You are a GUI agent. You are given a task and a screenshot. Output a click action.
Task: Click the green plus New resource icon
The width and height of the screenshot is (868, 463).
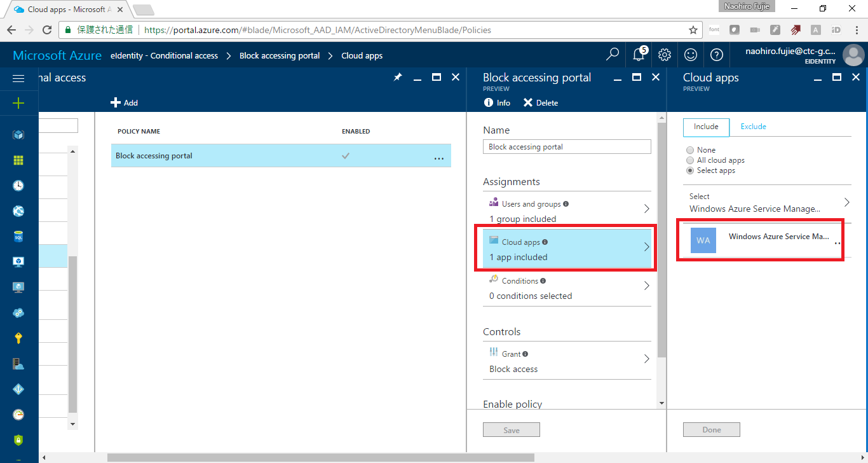18,103
